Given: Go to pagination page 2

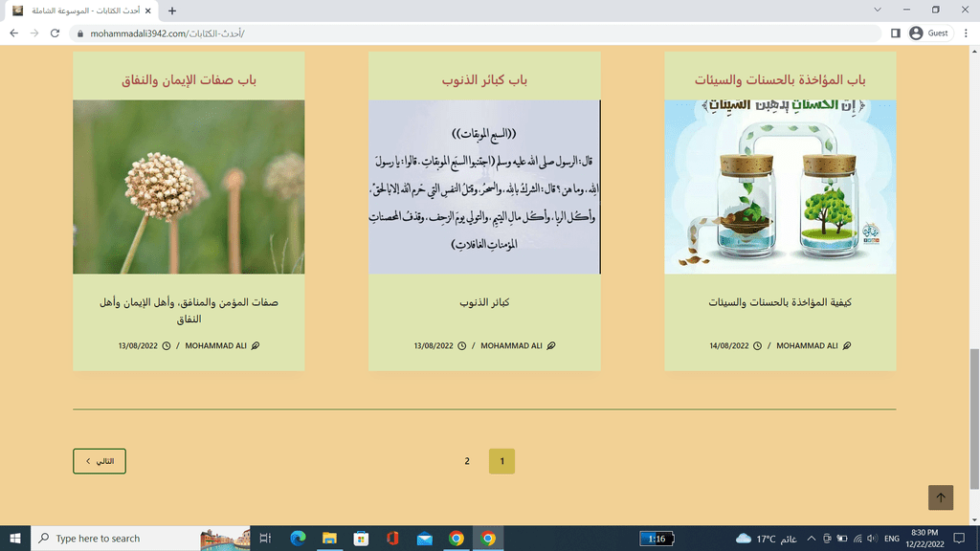Looking at the screenshot, I should coord(467,461).
